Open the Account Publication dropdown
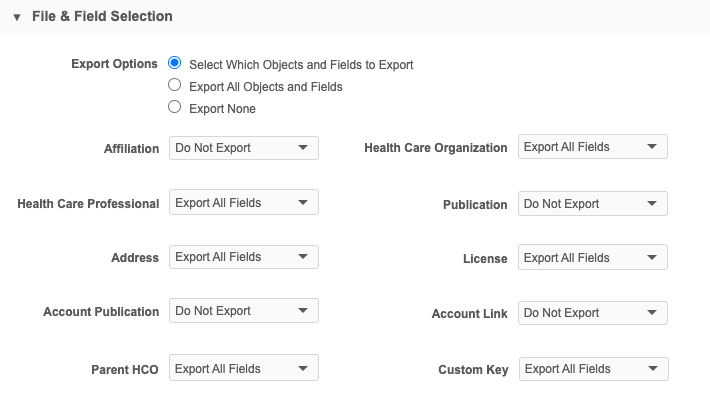710x402 pixels. coord(243,311)
